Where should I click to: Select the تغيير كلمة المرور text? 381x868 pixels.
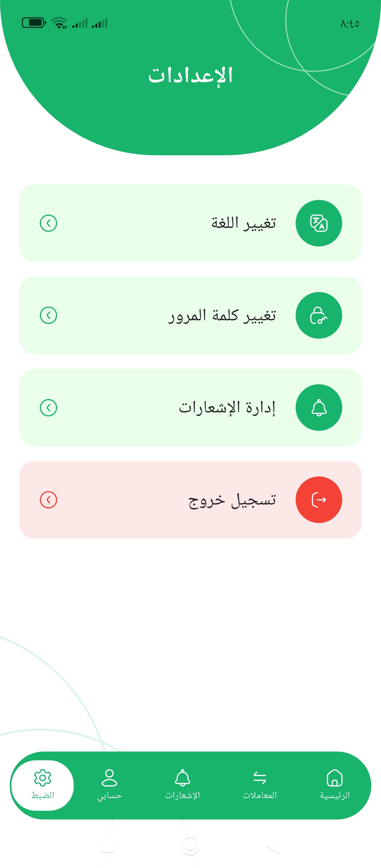(222, 315)
